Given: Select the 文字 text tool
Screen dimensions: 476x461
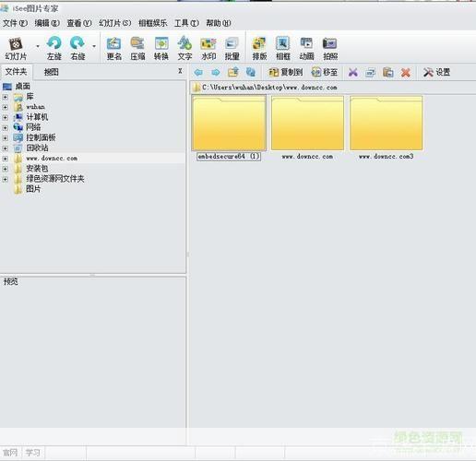Looking at the screenshot, I should click(184, 48).
